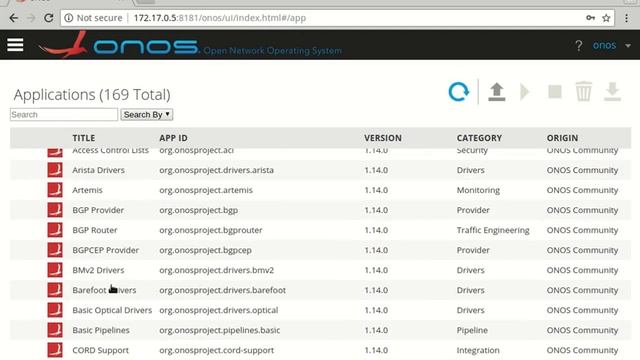
Task: Select the Basic Optical Drivers title
Action: click(x=112, y=310)
